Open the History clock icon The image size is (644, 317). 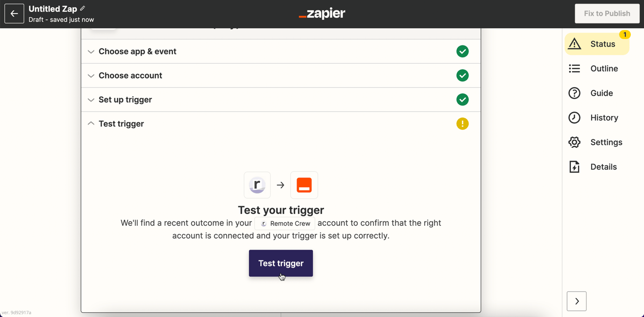[x=574, y=117]
